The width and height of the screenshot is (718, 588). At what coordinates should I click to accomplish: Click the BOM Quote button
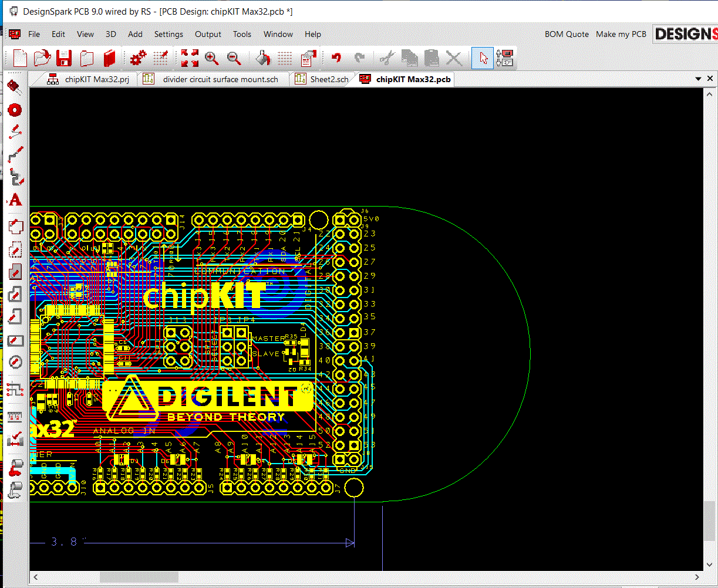pos(567,34)
